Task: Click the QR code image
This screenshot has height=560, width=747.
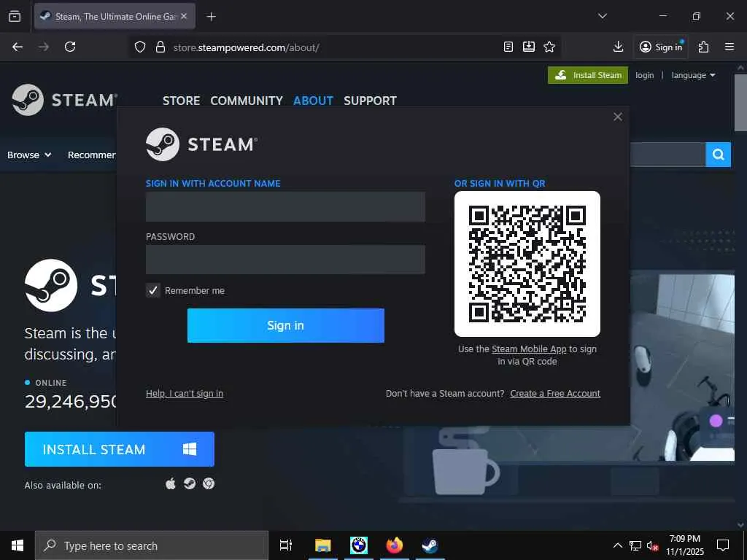Action: coord(527,264)
